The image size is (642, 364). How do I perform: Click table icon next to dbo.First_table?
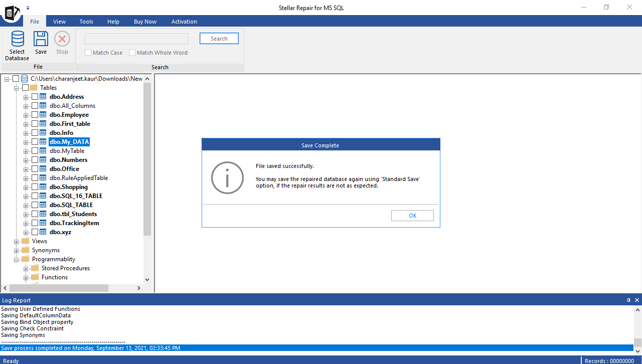43,124
